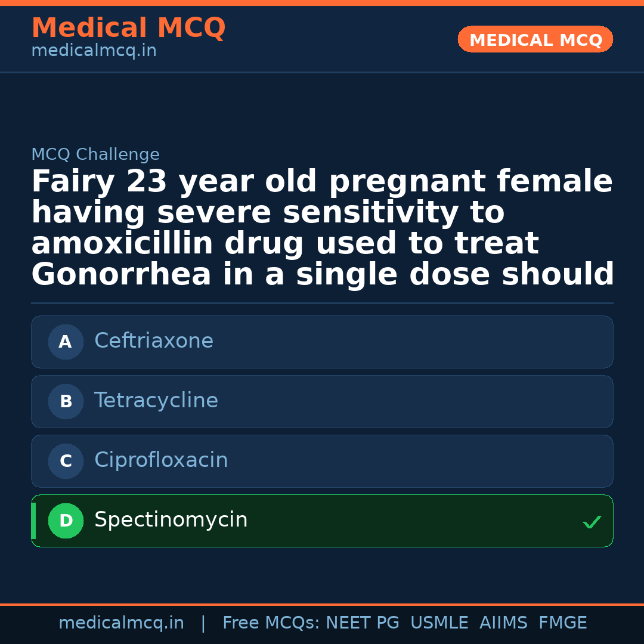Screen dimensions: 644x644
Task: Click USMLE in the footer
Action: (x=439, y=623)
